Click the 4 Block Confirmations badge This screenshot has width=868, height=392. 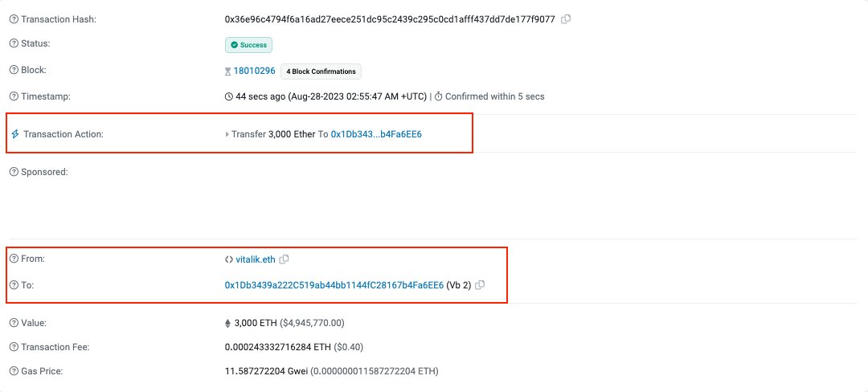coord(321,71)
